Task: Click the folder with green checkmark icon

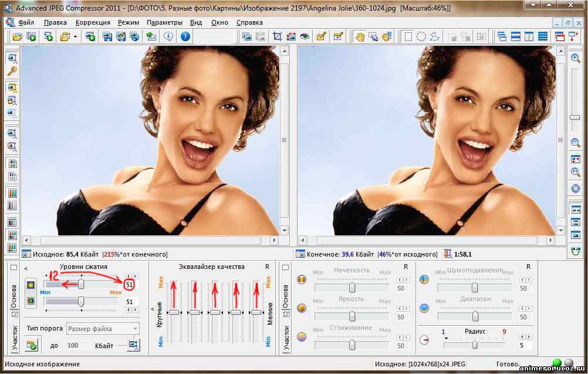Action: (x=32, y=345)
